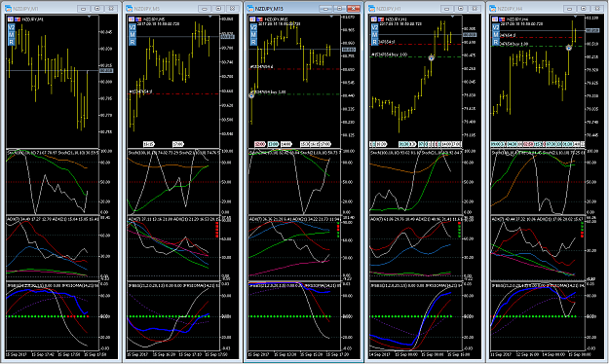The height and width of the screenshot is (364, 609).
Task: Click the V2 button on the H4 chart
Action: [x=496, y=27]
